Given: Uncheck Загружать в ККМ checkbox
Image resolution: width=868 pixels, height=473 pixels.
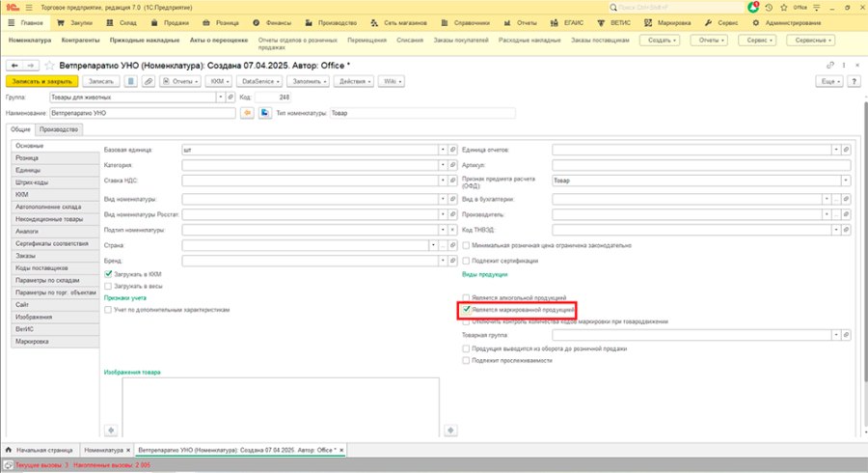Looking at the screenshot, I should click(108, 274).
